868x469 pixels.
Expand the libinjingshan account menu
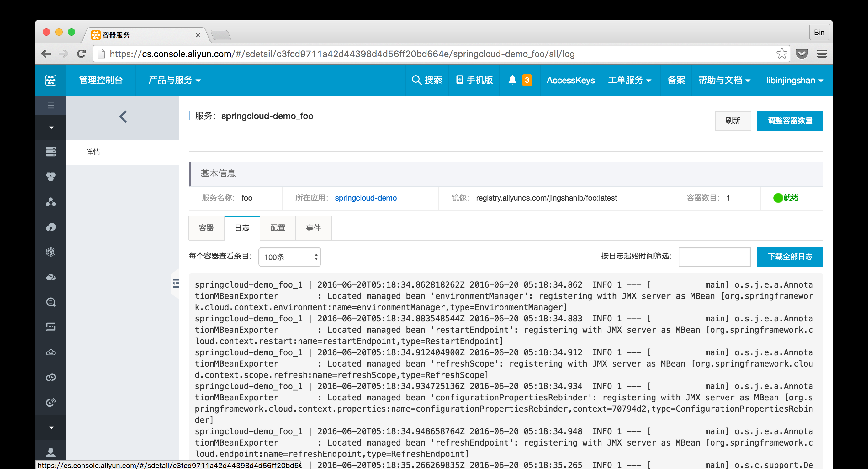coord(795,80)
